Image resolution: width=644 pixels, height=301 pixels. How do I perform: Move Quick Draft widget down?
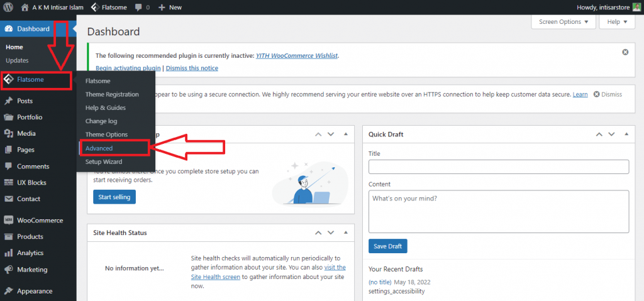pos(611,134)
